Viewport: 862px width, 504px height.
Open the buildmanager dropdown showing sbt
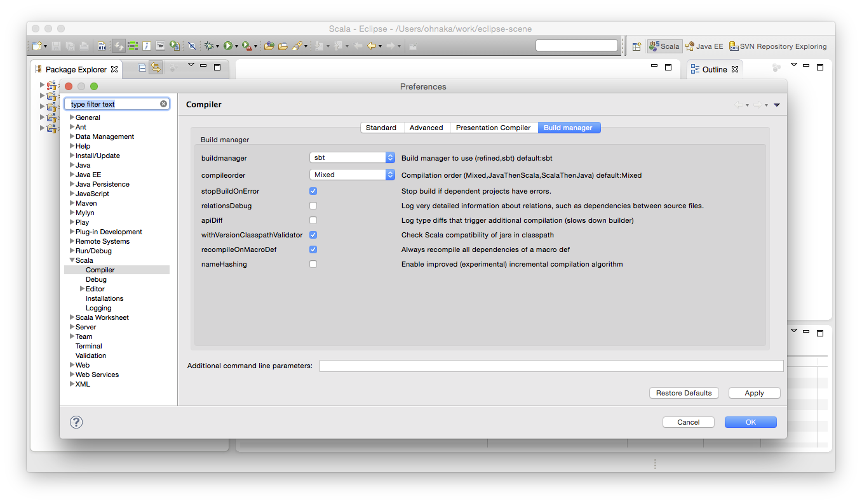[x=352, y=157]
